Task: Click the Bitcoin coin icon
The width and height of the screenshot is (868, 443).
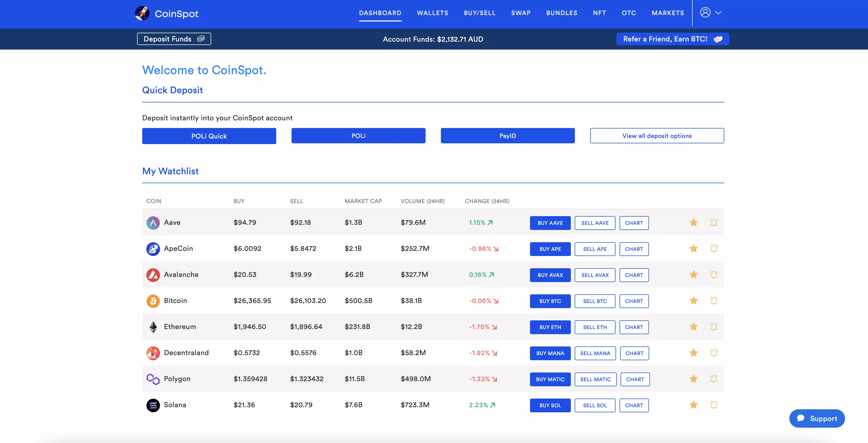Action: click(x=153, y=301)
